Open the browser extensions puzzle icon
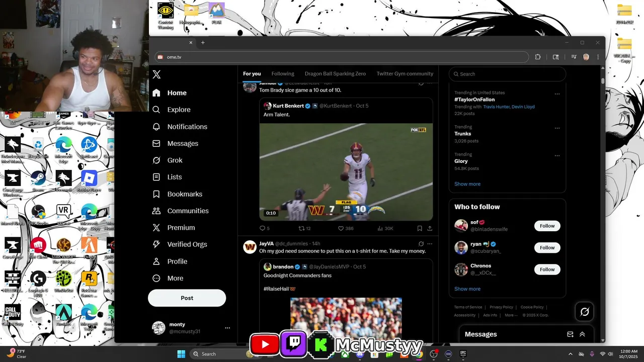Image resolution: width=644 pixels, height=362 pixels. (538, 57)
